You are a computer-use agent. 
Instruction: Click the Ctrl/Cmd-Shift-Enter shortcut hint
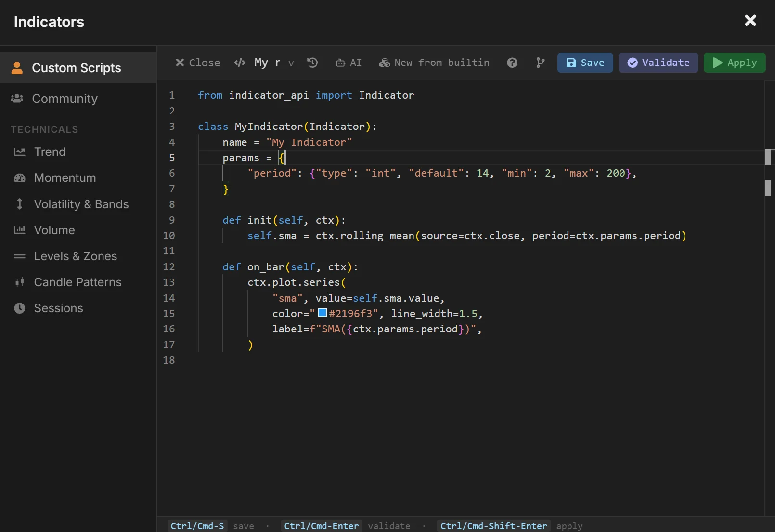point(494,526)
